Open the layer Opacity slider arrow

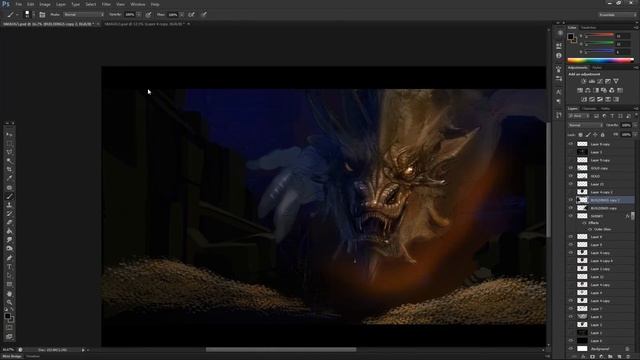coord(635,125)
